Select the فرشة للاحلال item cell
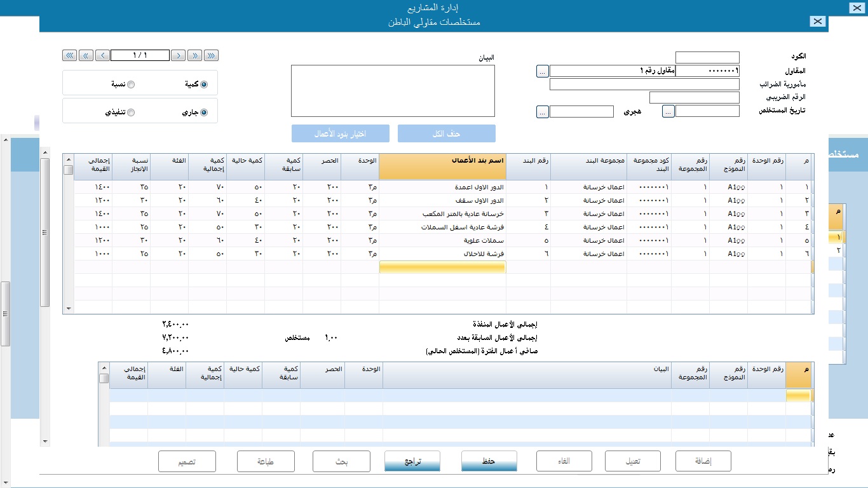 442,254
